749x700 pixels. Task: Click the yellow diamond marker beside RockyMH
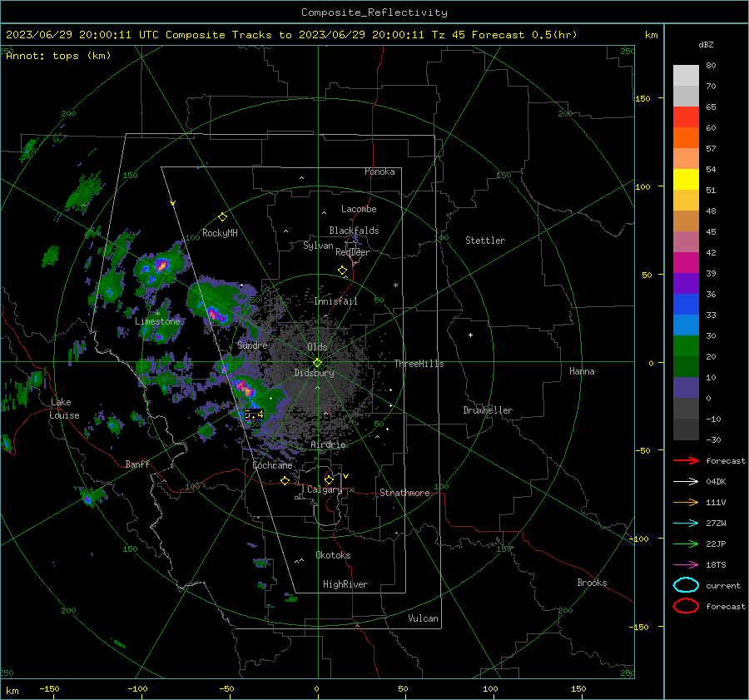click(222, 217)
